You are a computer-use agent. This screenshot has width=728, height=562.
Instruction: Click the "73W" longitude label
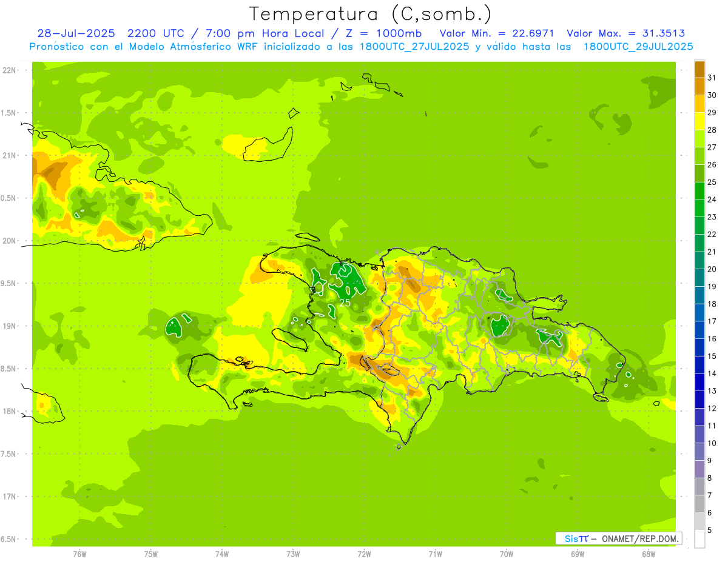[293, 554]
